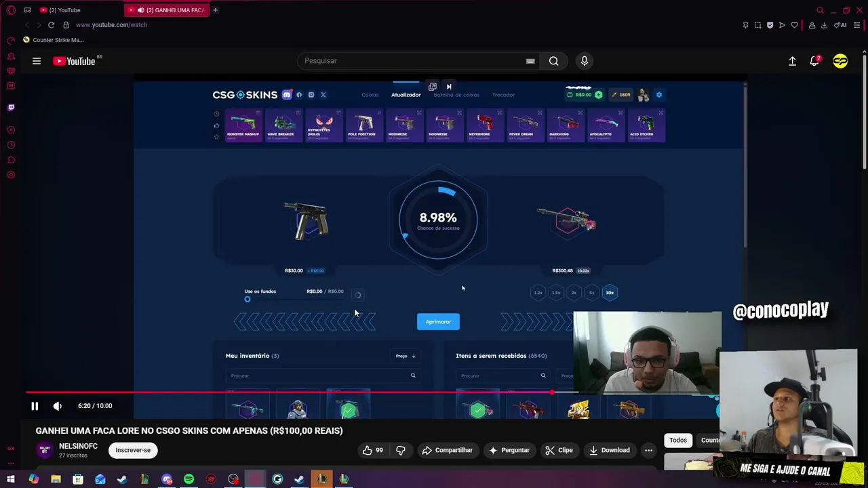Focus the Pesquisar search field
This screenshot has height=488, width=868.
(x=414, y=61)
